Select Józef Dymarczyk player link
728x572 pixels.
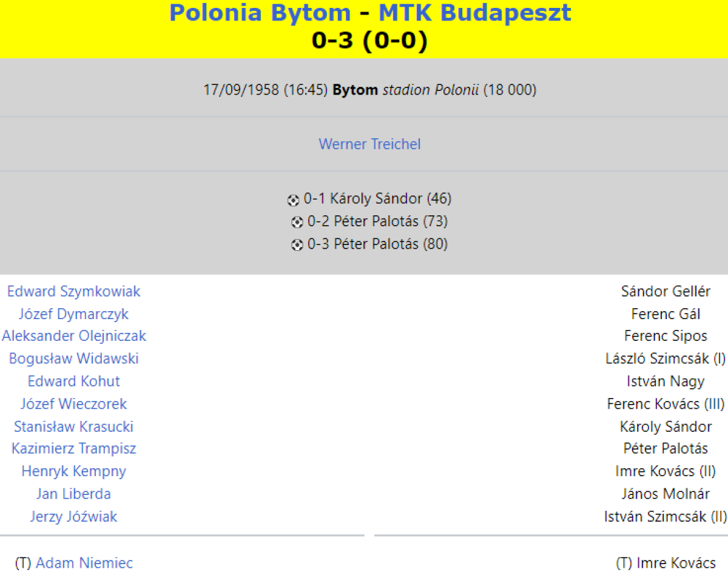[x=73, y=314]
